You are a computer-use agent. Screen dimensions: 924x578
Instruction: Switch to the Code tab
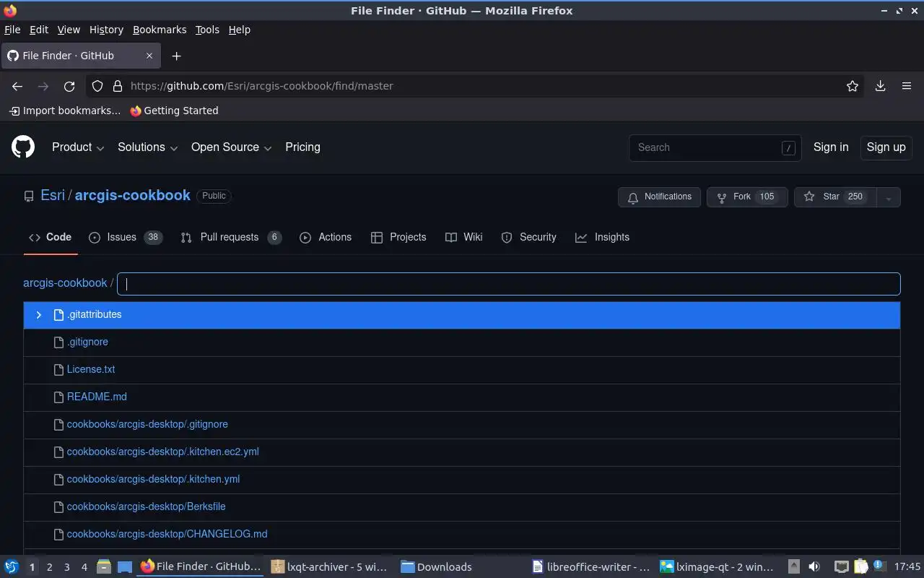pos(51,238)
